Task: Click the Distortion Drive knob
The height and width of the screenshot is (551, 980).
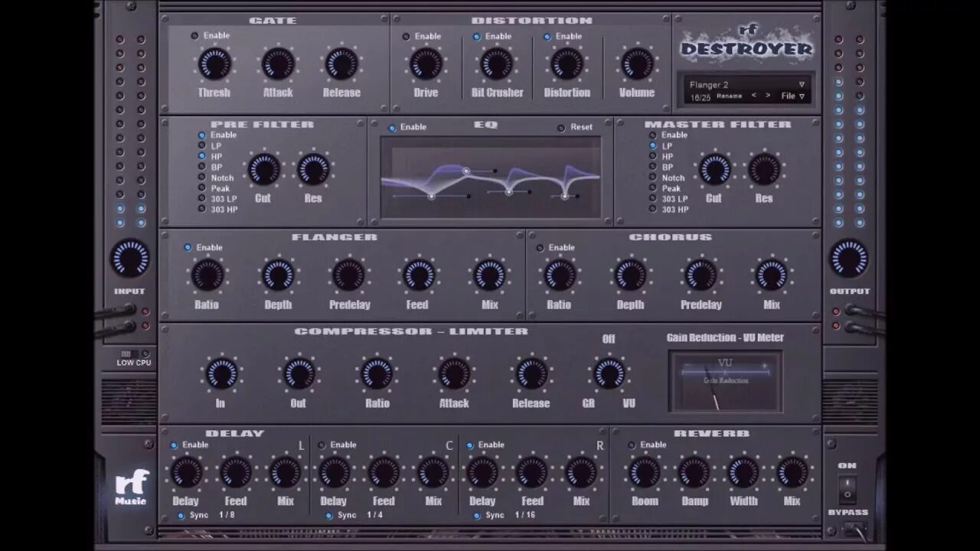Action: coord(426,64)
